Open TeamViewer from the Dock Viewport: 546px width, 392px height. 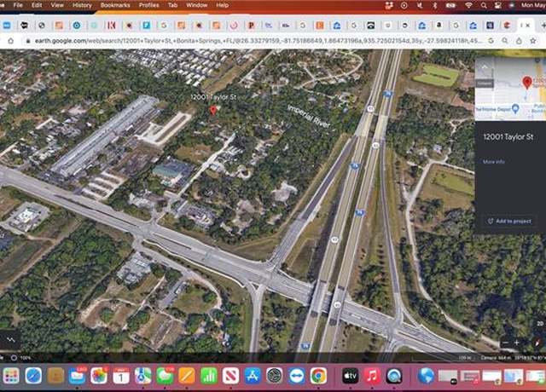tap(296, 377)
